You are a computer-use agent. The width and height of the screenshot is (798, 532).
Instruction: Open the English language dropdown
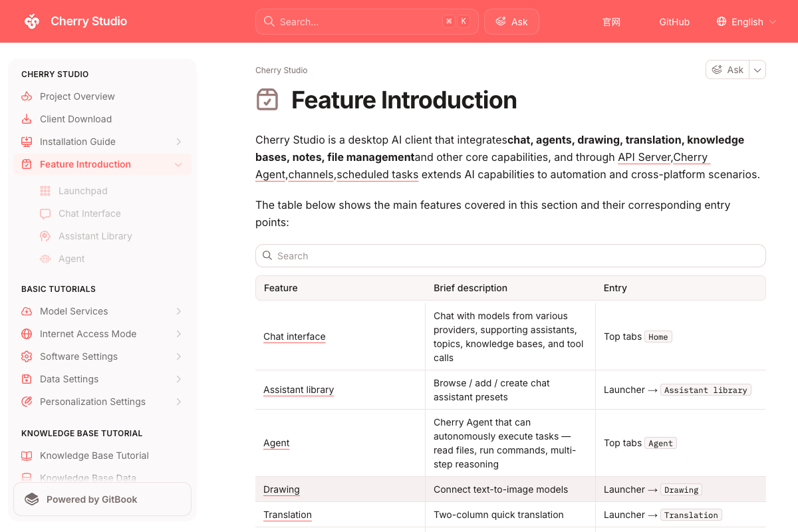pos(746,21)
